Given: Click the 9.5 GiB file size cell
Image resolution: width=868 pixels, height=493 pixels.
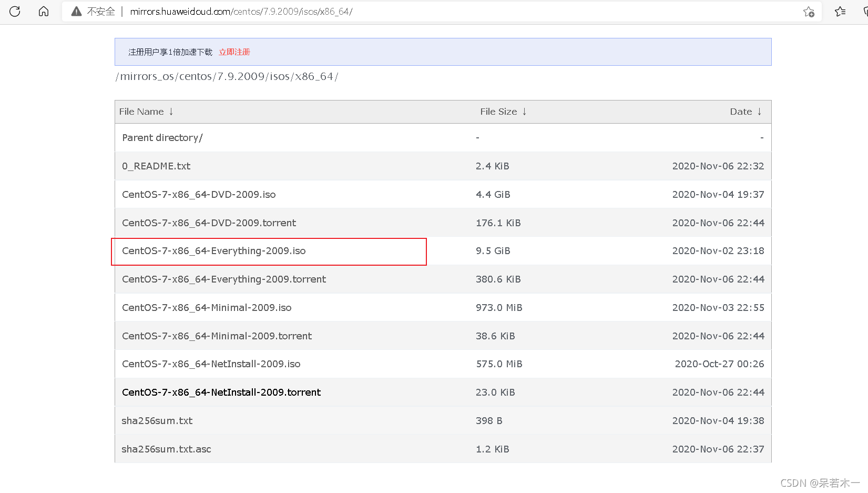Looking at the screenshot, I should point(493,251).
